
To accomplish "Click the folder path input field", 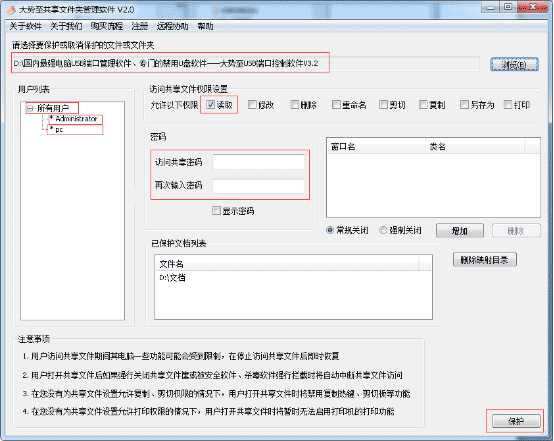I will point(245,64).
